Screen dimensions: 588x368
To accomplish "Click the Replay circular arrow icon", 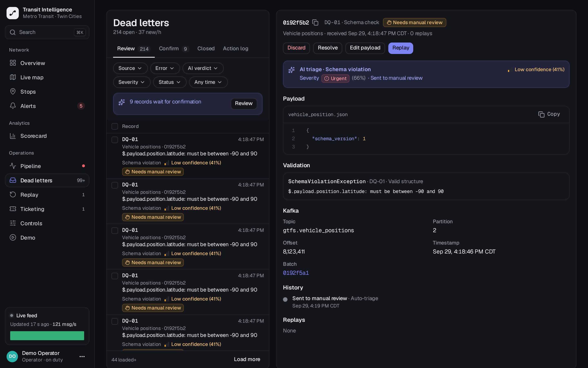I will coord(13,195).
